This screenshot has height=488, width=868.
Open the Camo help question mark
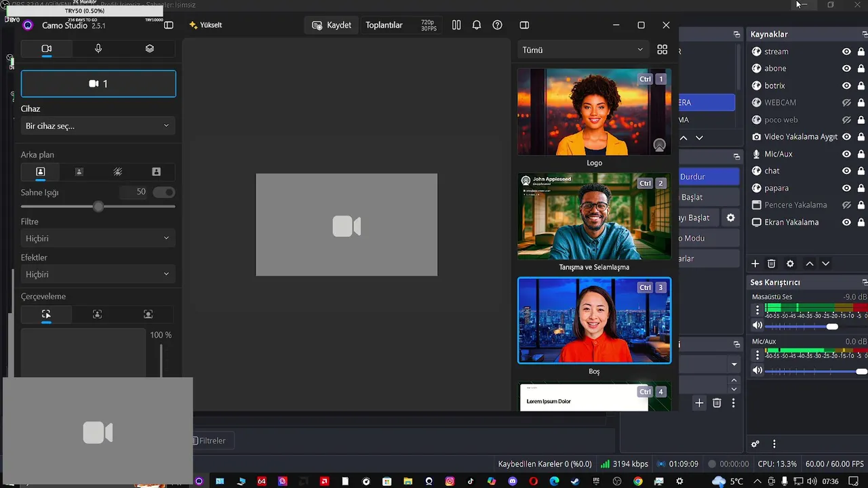click(498, 25)
